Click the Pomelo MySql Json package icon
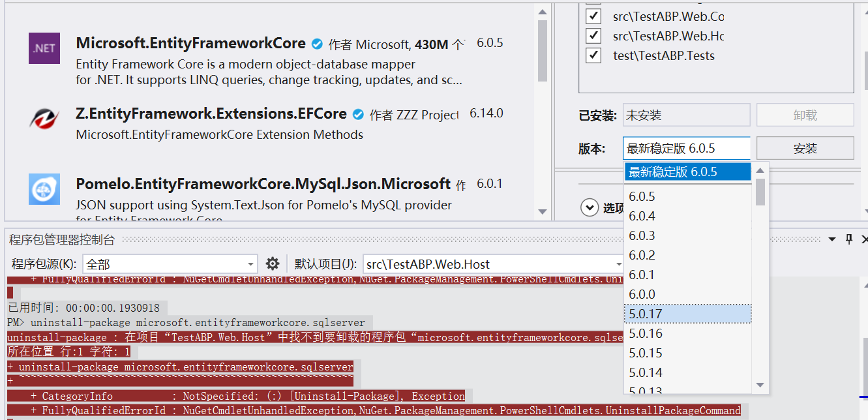868x420 pixels. 44,189
